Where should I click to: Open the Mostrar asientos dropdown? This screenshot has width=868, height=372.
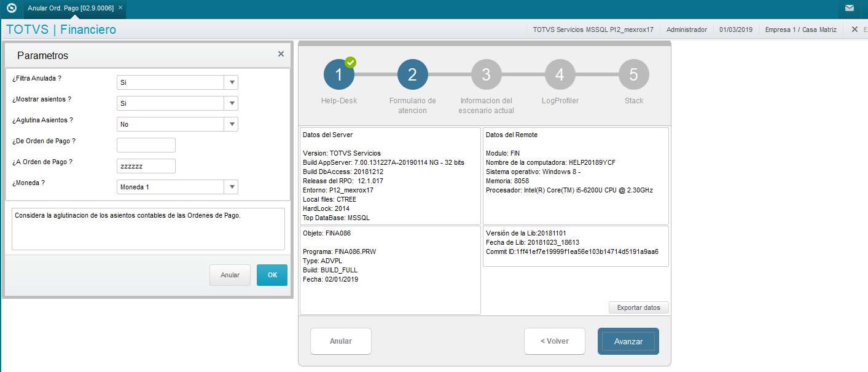[232, 103]
